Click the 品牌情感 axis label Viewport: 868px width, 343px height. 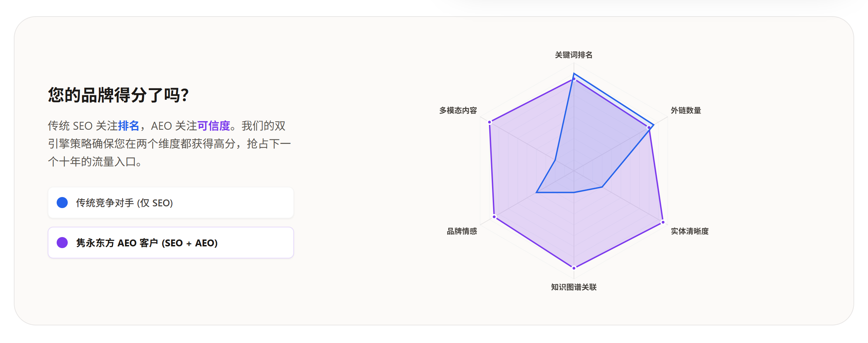tap(462, 231)
